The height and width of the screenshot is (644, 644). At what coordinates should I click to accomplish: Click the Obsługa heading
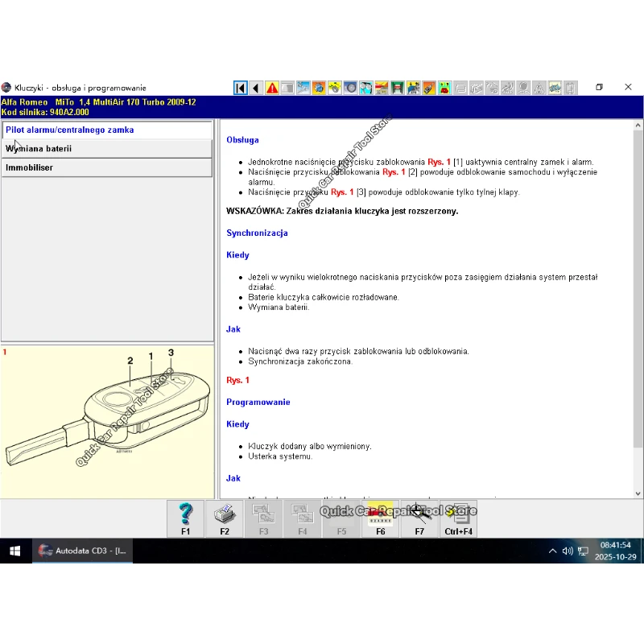[x=243, y=140]
